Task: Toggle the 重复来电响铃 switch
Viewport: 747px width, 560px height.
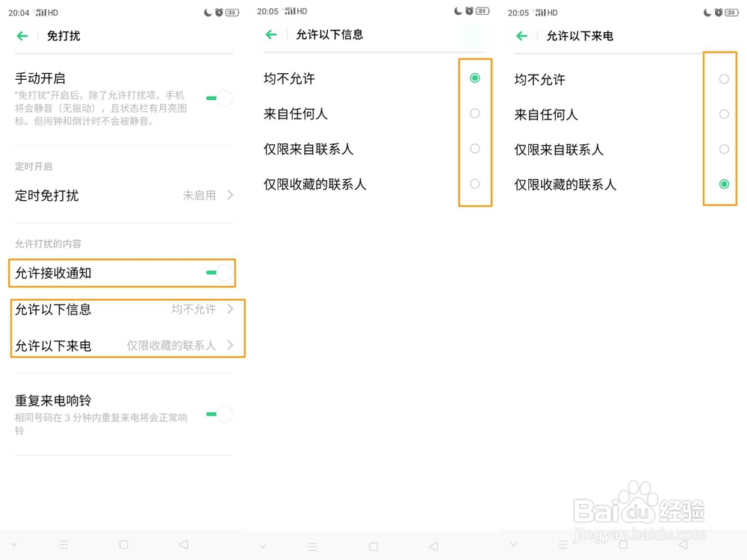Action: point(220,414)
